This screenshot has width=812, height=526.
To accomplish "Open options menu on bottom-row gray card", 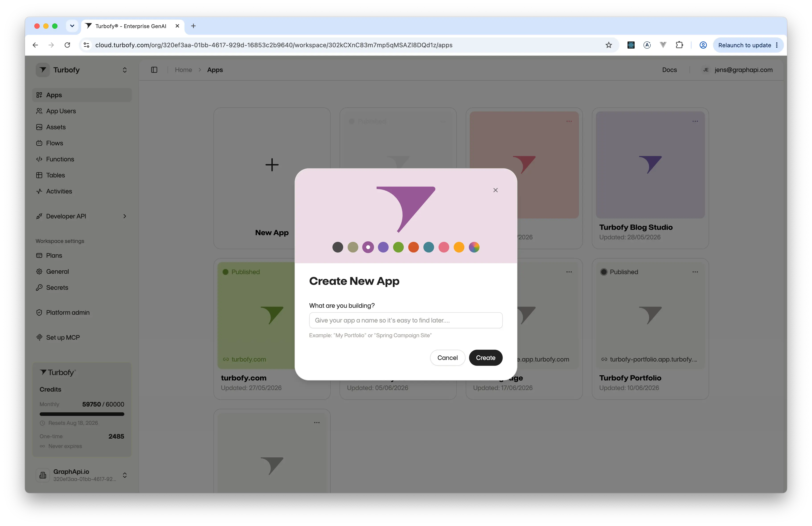I will tap(317, 423).
